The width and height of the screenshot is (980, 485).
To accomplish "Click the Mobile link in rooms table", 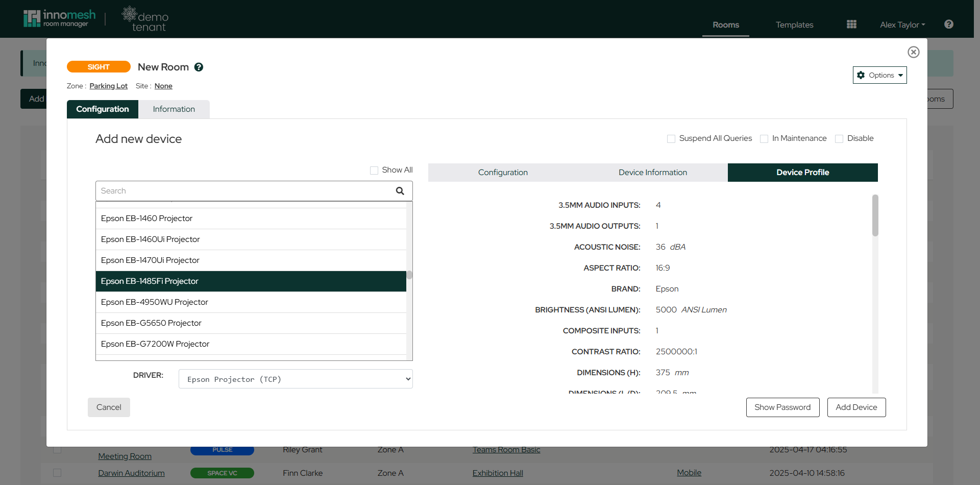I will pyautogui.click(x=689, y=473).
